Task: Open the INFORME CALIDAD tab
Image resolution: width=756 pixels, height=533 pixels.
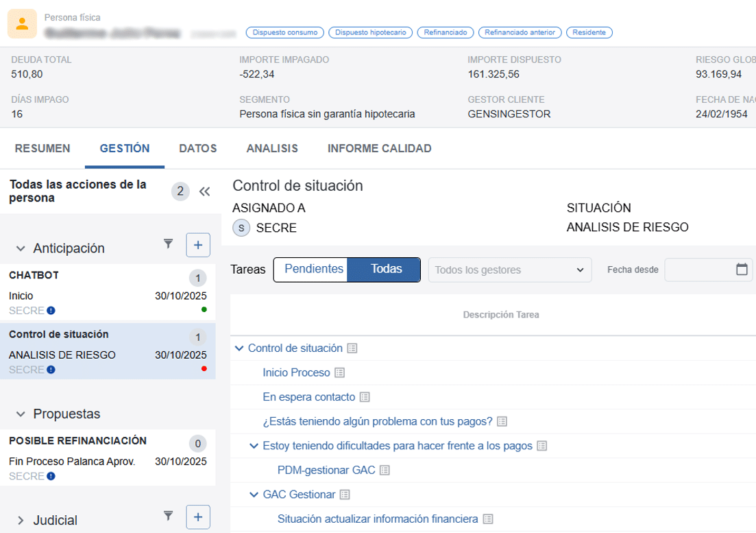Action: (x=379, y=148)
